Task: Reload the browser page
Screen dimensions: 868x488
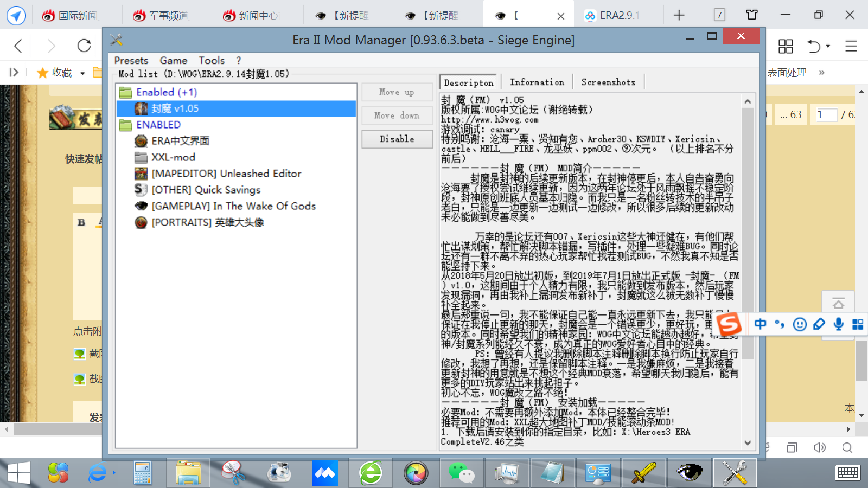Action: click(x=84, y=46)
